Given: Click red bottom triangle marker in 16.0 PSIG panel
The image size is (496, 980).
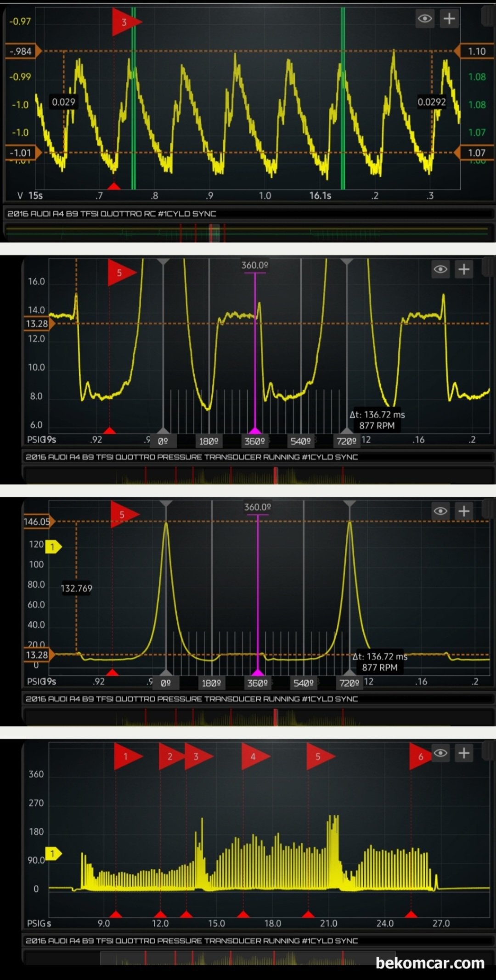Looking at the screenshot, I should coord(109,430).
